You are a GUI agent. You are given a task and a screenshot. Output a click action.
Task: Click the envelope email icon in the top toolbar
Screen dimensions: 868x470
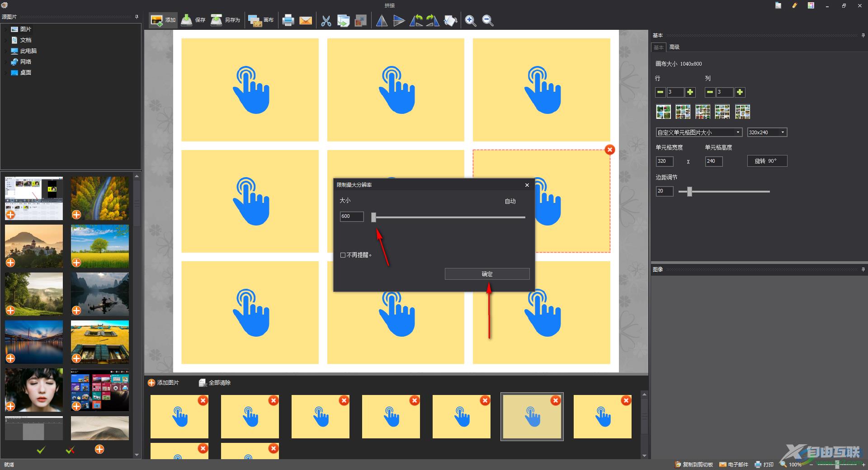(306, 21)
